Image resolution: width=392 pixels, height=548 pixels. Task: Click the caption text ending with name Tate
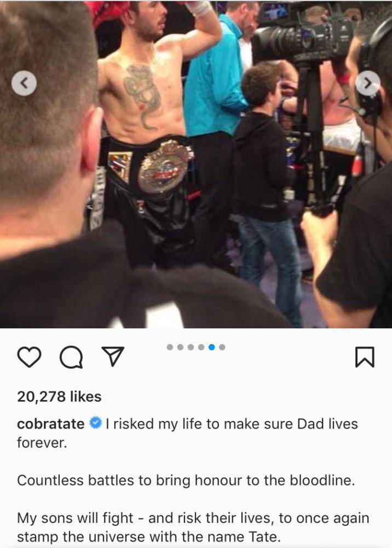pos(193,527)
